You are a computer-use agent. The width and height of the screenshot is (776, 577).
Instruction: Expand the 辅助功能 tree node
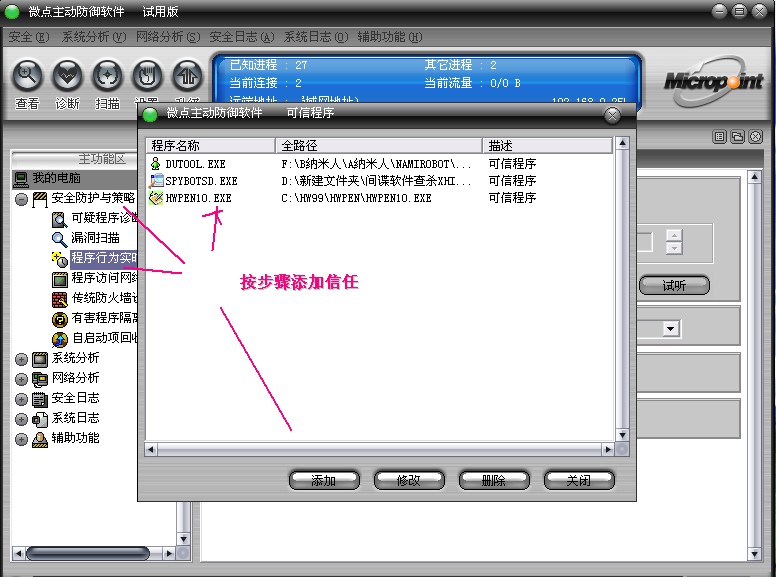coord(21,439)
